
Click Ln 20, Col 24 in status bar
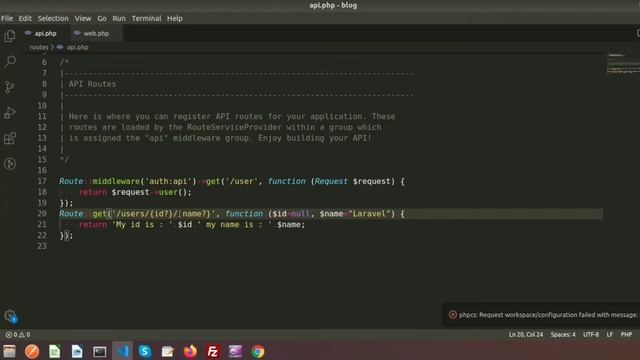coord(526,334)
